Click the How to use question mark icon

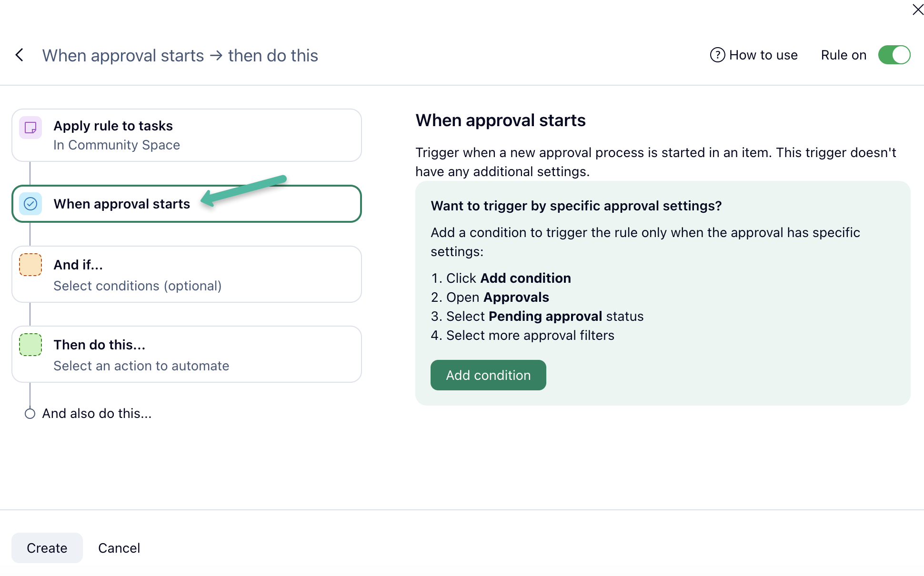point(717,55)
